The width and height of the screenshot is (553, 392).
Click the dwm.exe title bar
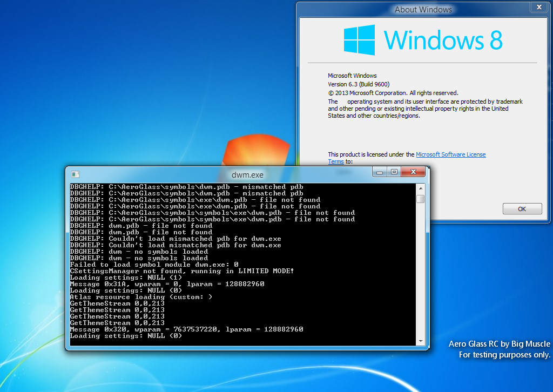coord(248,174)
